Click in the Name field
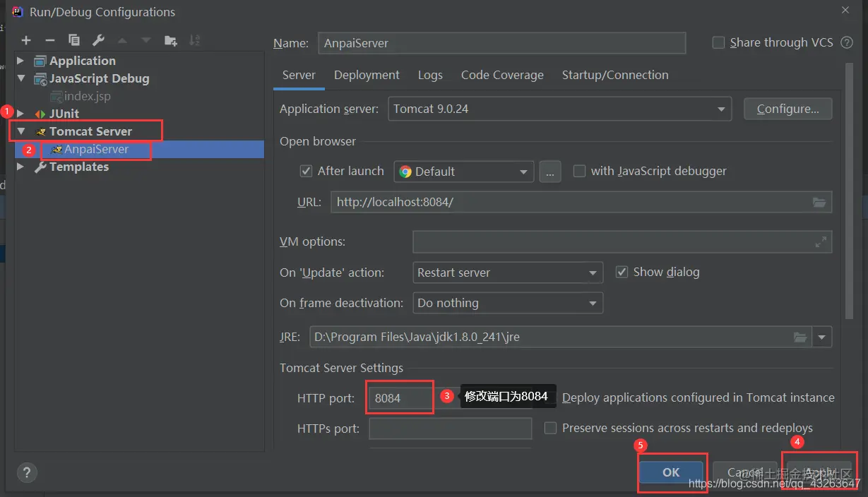This screenshot has width=868, height=497. pos(502,42)
